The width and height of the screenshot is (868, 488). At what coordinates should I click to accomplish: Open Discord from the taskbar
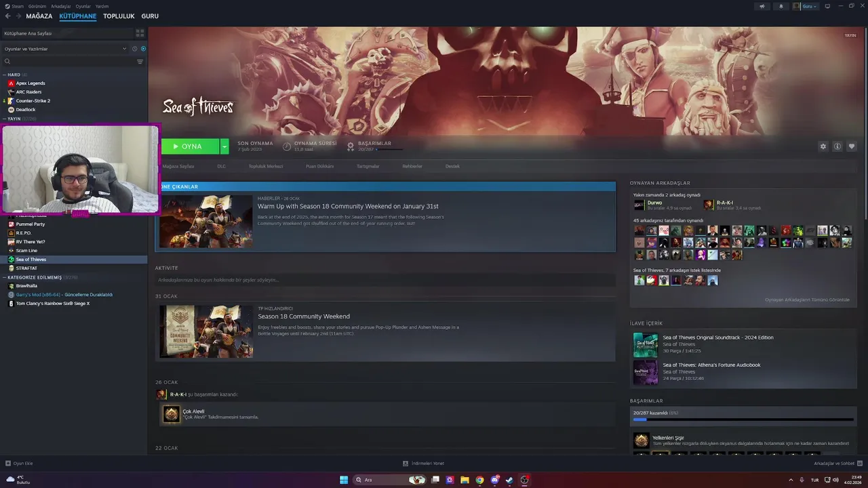click(494, 480)
